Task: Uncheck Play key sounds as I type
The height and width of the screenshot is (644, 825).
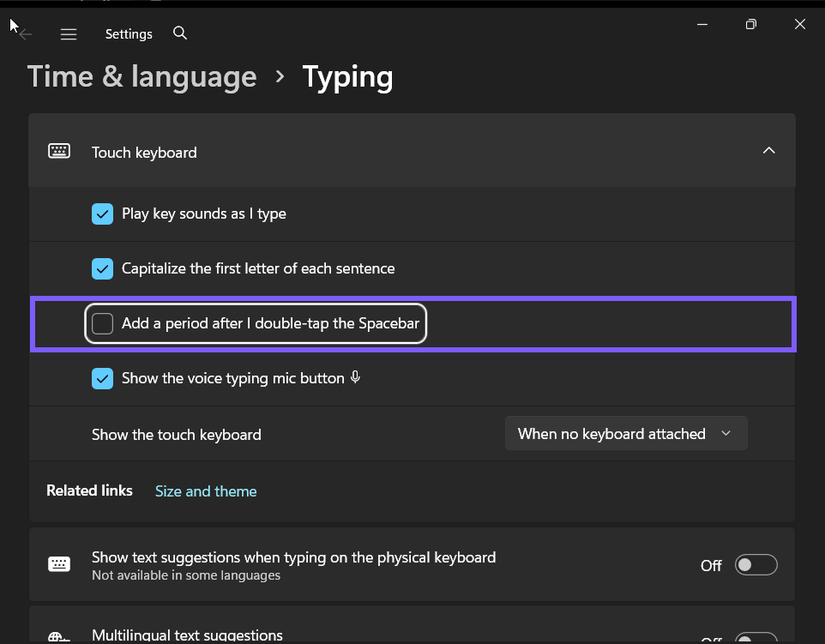Action: (x=103, y=214)
